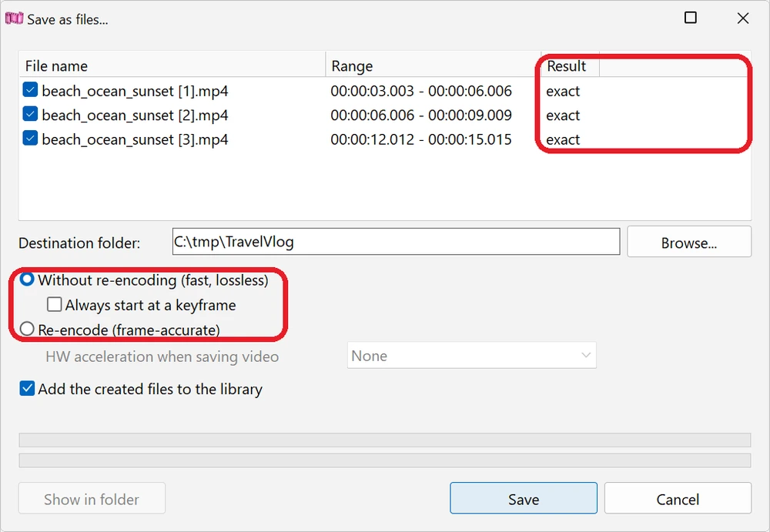
Task: Toggle Add the created files to the library
Action: point(27,389)
